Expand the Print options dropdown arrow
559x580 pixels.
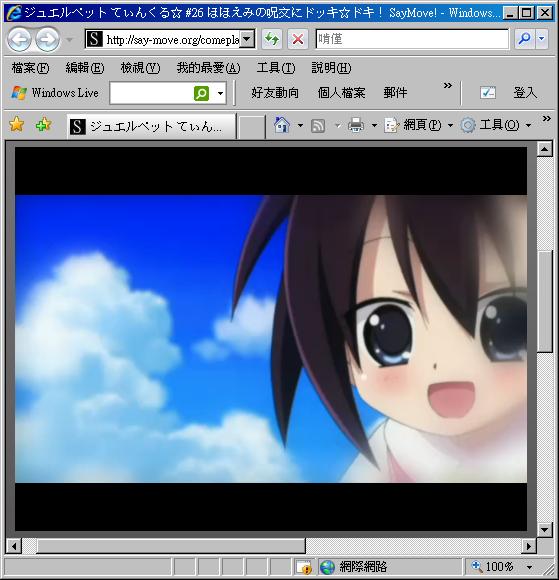point(374,125)
